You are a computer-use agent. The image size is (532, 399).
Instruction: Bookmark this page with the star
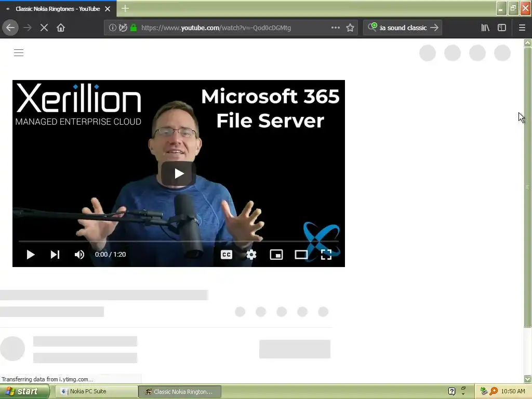tap(350, 28)
